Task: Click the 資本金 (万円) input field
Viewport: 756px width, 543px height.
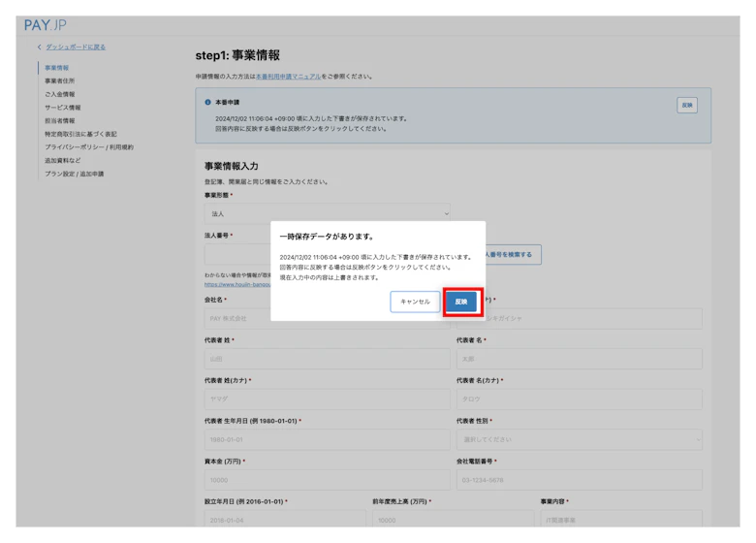Action: tap(327, 480)
